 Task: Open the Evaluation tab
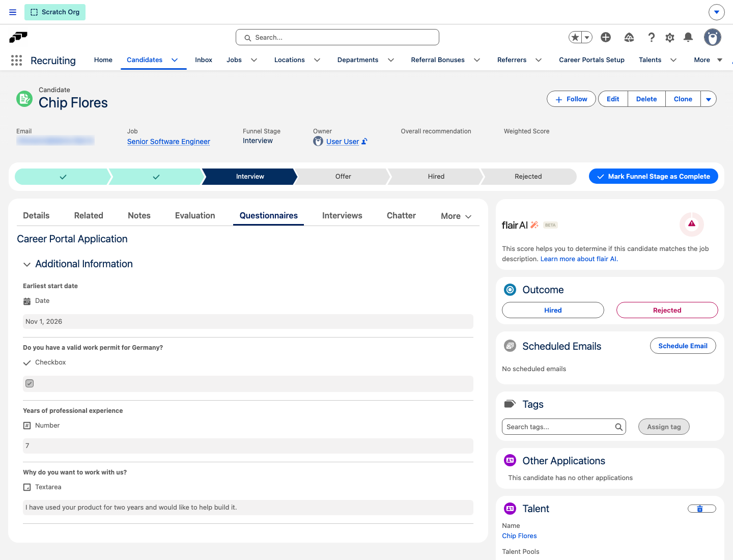pyautogui.click(x=195, y=216)
